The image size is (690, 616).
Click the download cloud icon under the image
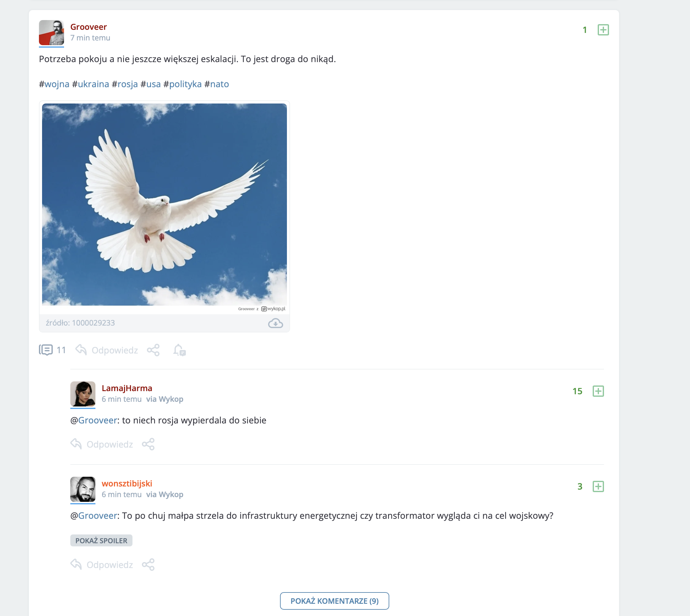tap(275, 323)
